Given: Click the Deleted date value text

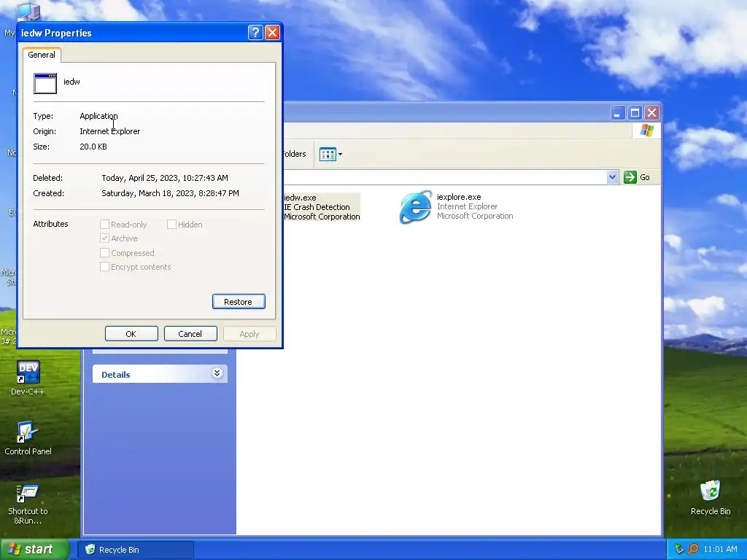Looking at the screenshot, I should [x=165, y=178].
